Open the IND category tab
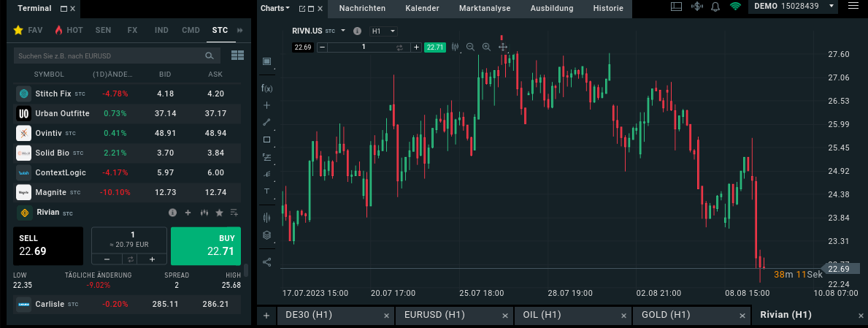 [161, 30]
